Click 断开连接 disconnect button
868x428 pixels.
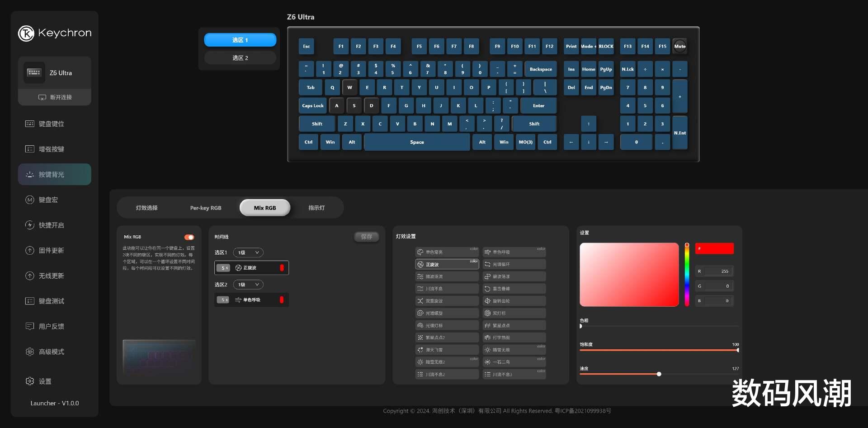(55, 97)
